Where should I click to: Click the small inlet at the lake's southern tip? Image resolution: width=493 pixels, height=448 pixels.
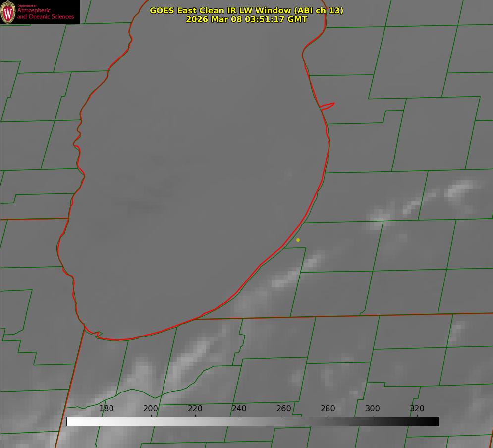click(98, 335)
